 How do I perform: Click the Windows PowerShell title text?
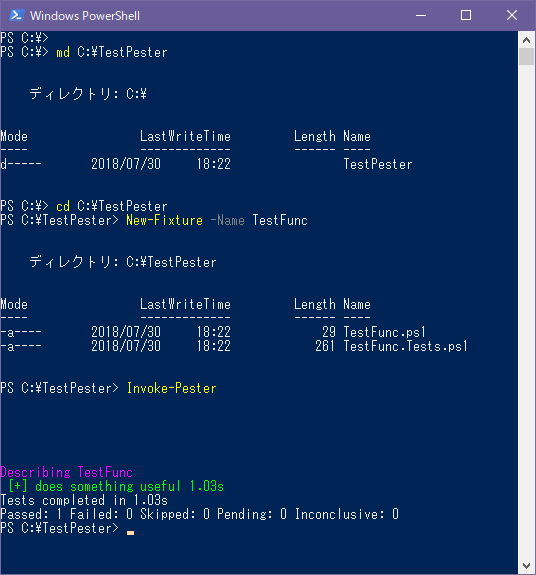pyautogui.click(x=85, y=16)
